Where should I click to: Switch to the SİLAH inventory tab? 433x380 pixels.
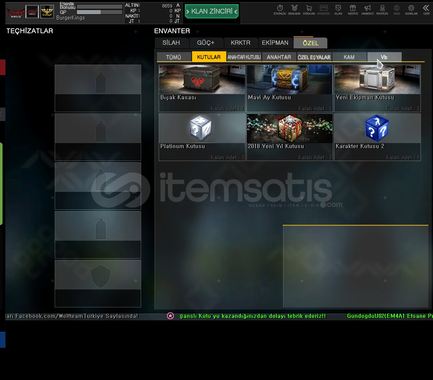(171, 43)
